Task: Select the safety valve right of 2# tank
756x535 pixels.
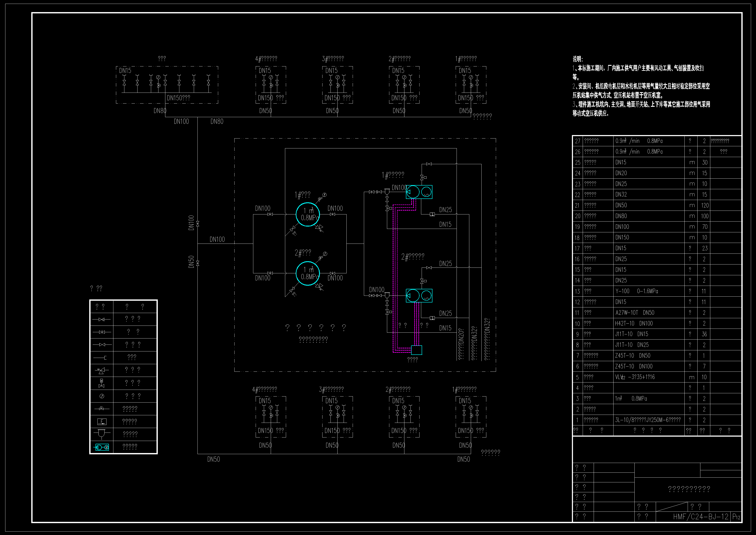Action: tap(319, 287)
